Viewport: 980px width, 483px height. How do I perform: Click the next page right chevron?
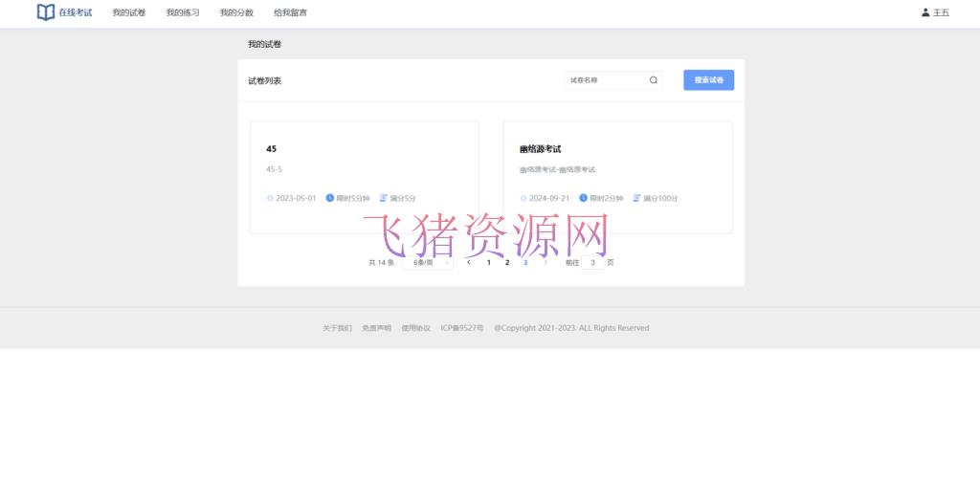545,262
